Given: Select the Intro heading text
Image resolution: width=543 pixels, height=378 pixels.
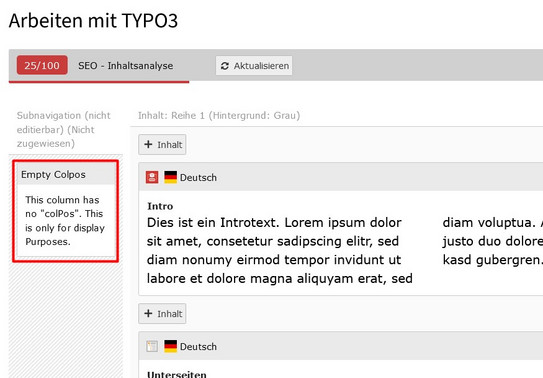Looking at the screenshot, I should 160,206.
